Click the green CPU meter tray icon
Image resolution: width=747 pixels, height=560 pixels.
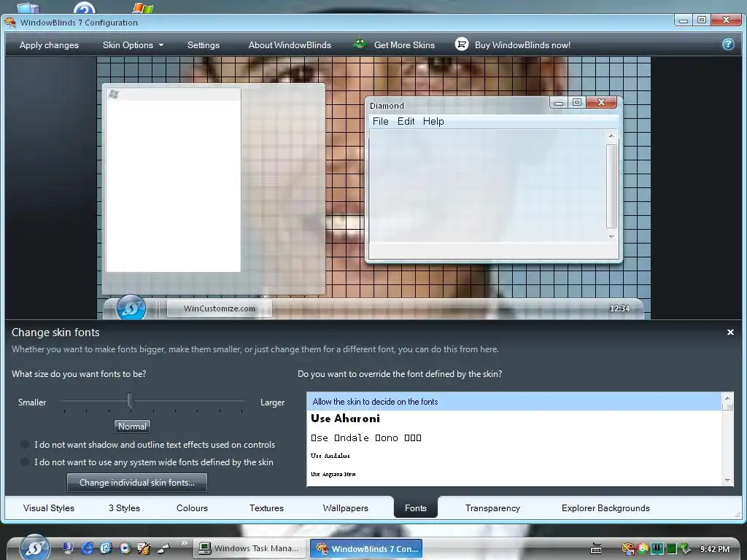tap(672, 548)
